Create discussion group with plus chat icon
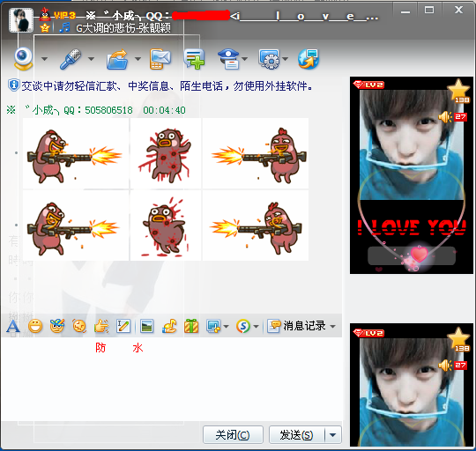The image size is (476, 451). click(194, 59)
